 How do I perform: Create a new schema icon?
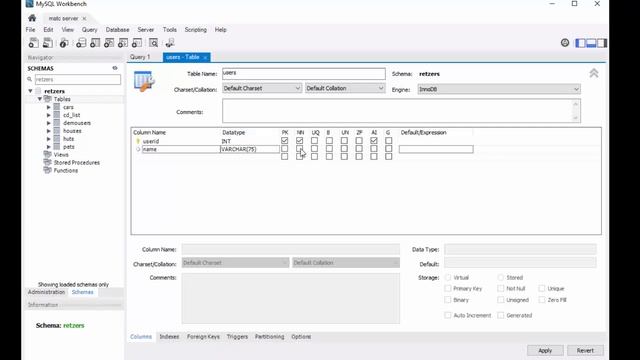[x=81, y=43]
